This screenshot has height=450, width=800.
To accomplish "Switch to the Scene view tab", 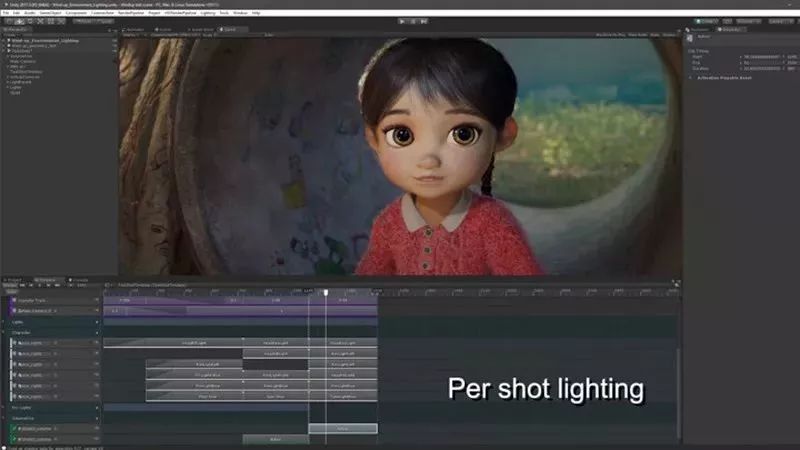I will pos(164,30).
